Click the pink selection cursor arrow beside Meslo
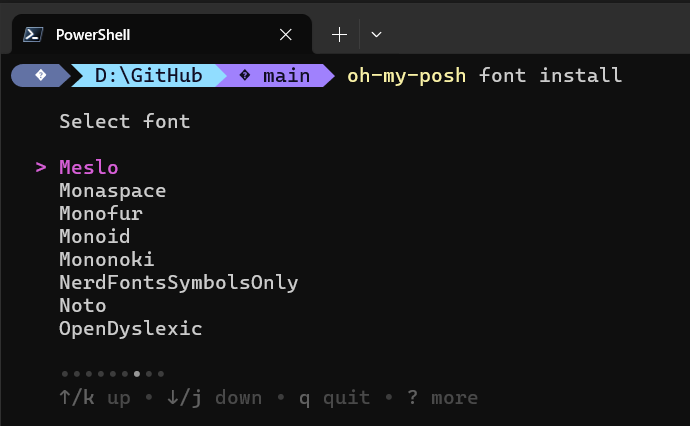The height and width of the screenshot is (426, 690). 41,168
